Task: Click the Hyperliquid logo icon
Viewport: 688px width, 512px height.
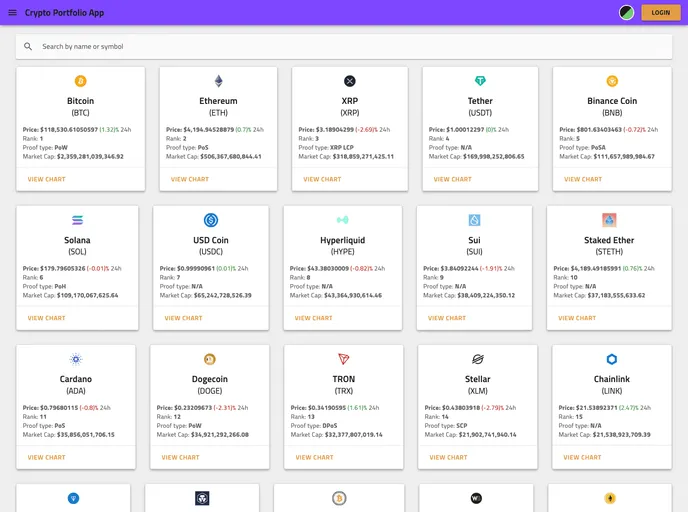Action: [342, 220]
